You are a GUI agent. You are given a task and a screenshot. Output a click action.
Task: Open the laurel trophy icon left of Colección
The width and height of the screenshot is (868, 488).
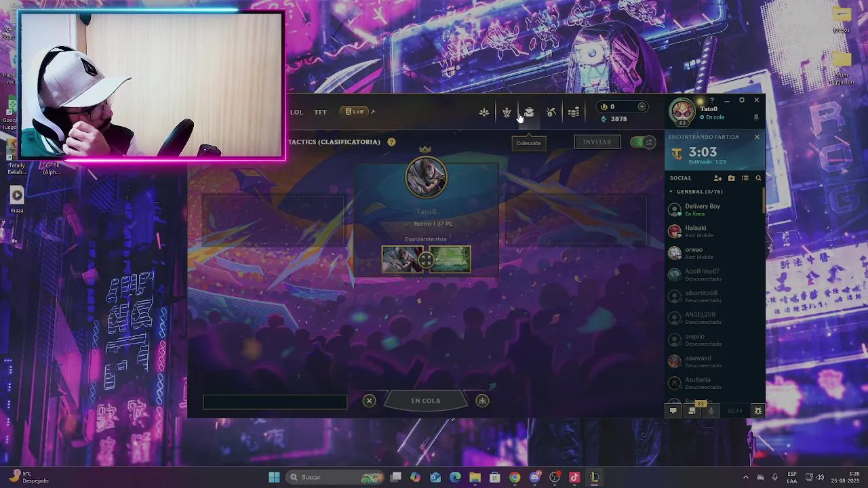coord(507,112)
